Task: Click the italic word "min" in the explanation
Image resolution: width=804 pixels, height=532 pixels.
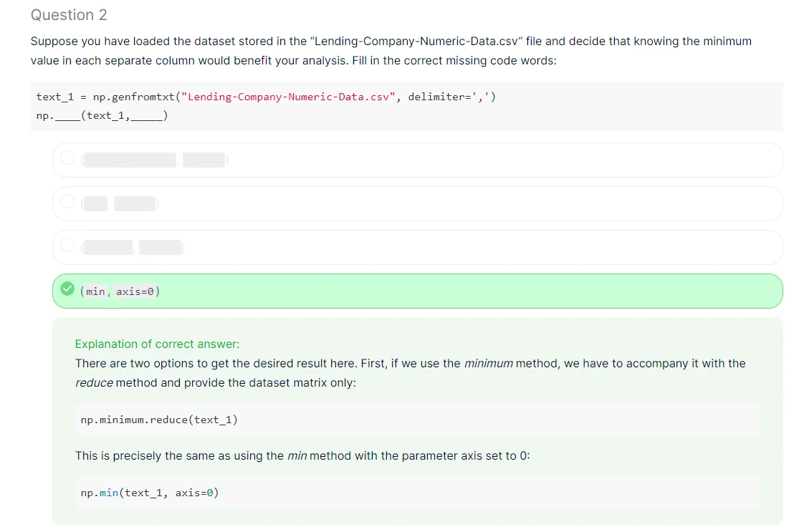Action: coord(297,456)
